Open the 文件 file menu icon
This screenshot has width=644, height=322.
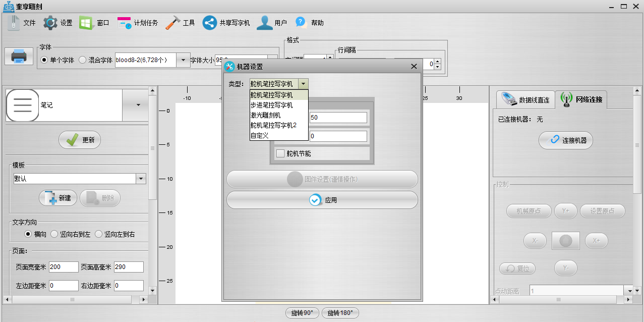click(14, 23)
